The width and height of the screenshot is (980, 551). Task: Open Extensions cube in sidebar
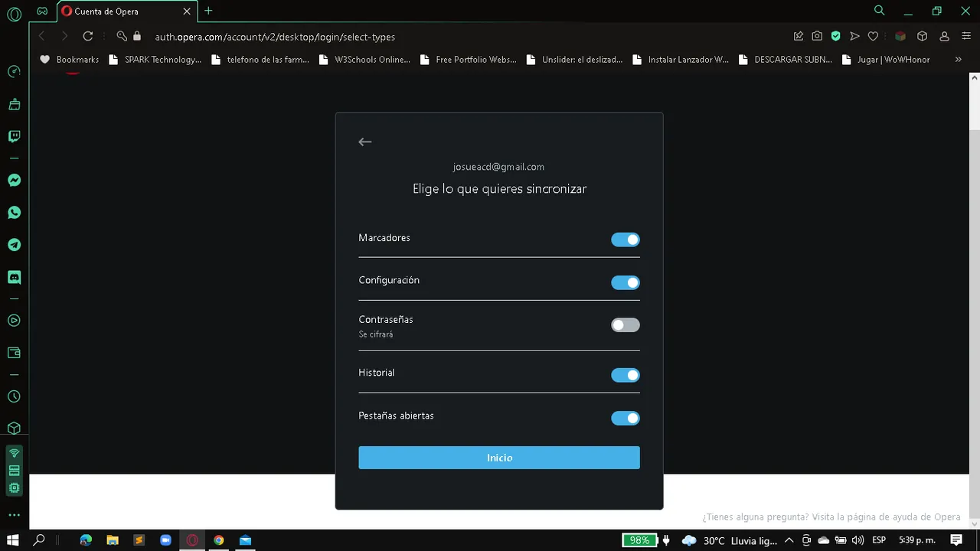click(14, 429)
